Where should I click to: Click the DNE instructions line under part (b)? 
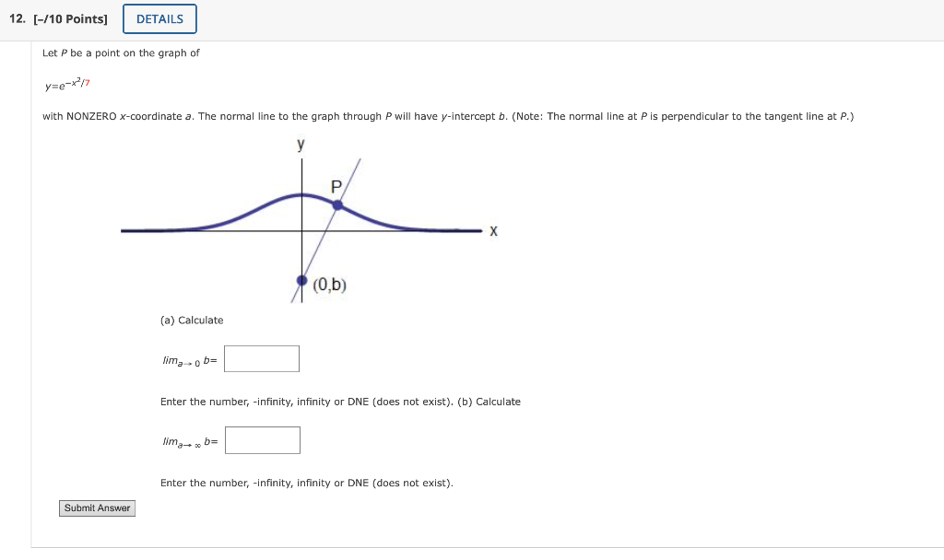tap(306, 482)
